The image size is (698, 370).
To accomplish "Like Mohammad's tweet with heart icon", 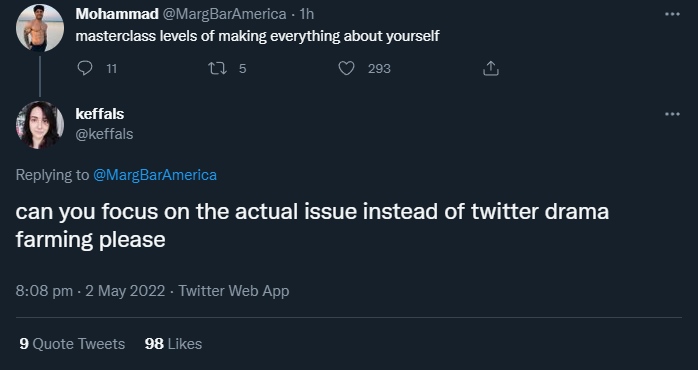I will pos(346,69).
